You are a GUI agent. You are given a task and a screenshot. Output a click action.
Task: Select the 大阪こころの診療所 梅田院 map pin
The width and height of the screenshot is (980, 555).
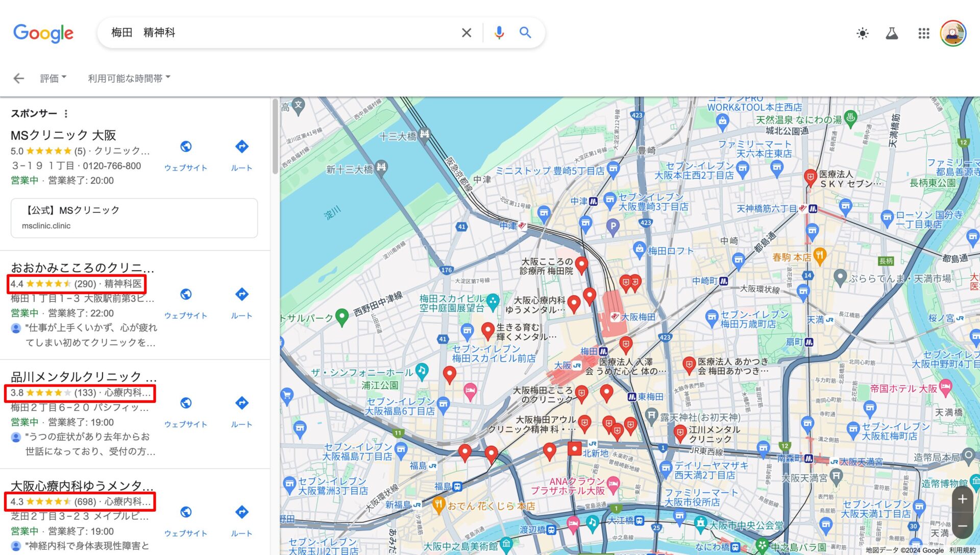pos(581,265)
